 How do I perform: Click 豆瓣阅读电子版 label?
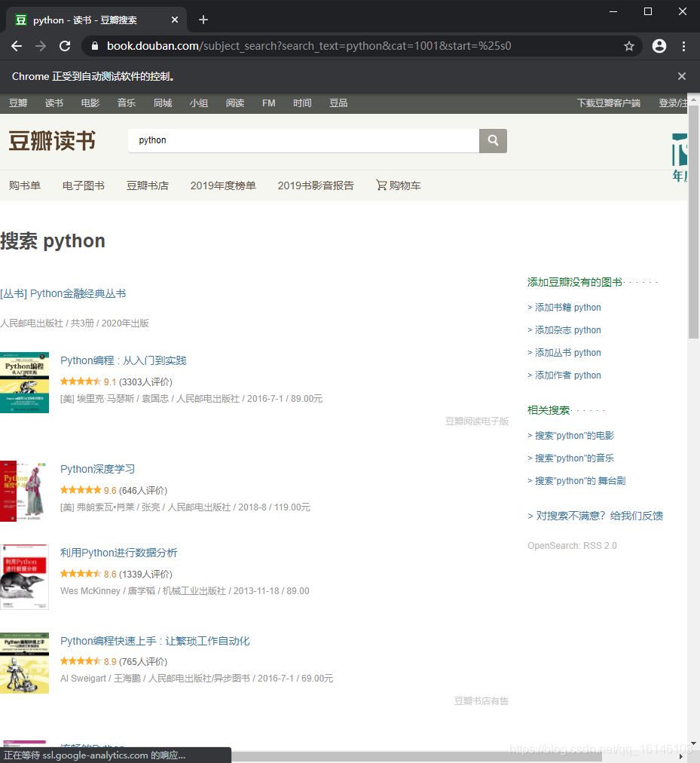(477, 421)
